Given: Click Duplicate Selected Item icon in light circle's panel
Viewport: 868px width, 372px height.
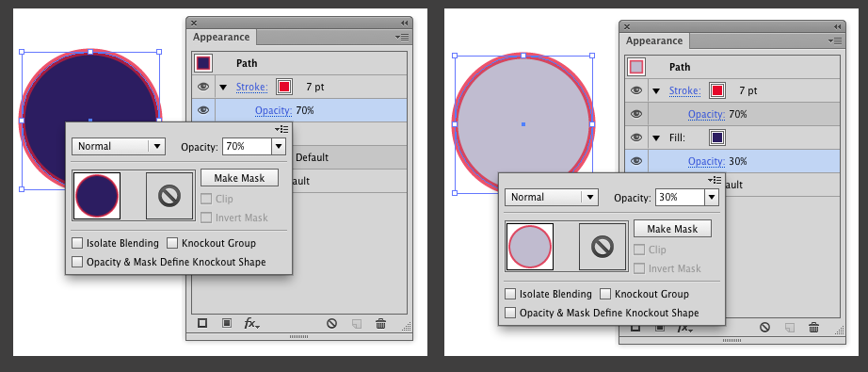Looking at the screenshot, I should coord(790,327).
